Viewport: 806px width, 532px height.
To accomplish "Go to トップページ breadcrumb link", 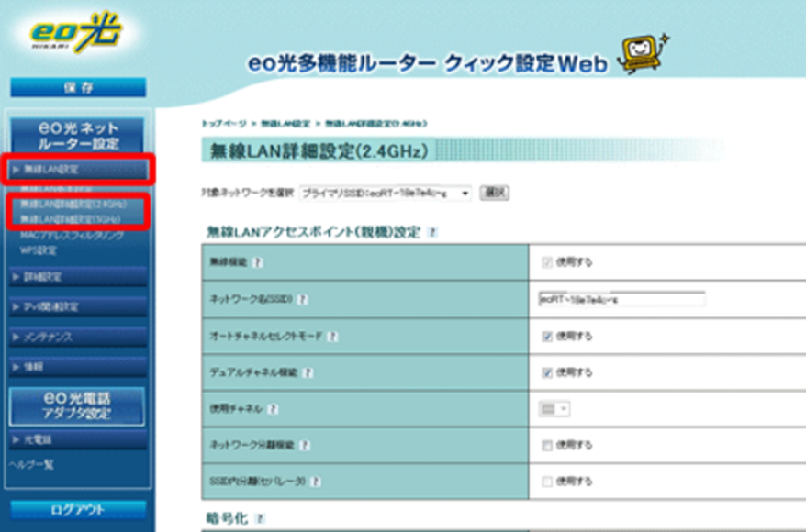I will [x=224, y=124].
